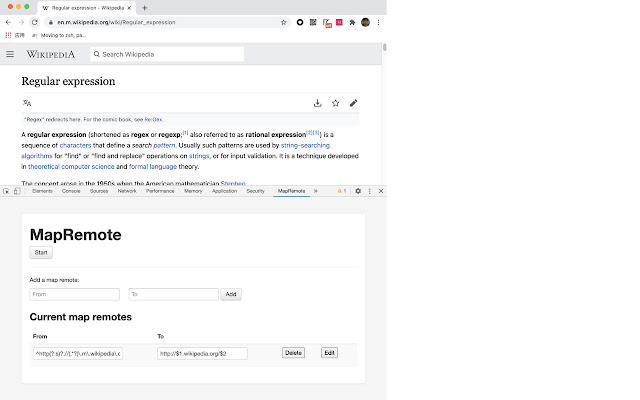This screenshot has width=640, height=400.
Task: Open DevTools settings gear
Action: point(358,191)
